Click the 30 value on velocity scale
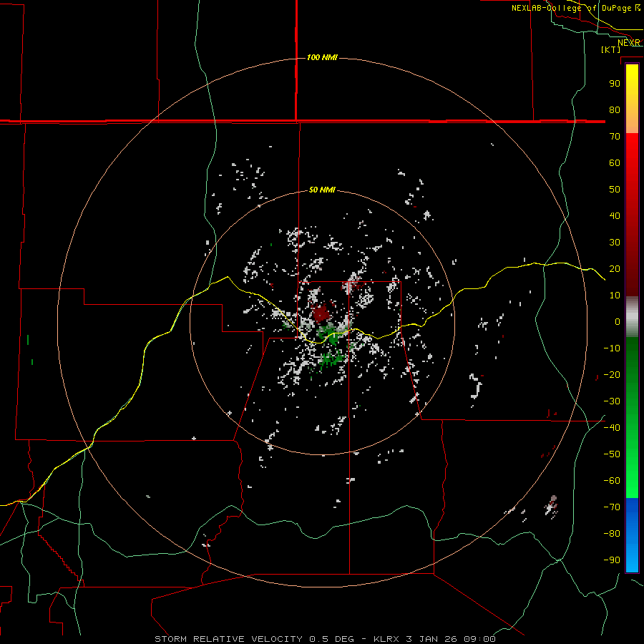The width and height of the screenshot is (644, 644). [615, 243]
